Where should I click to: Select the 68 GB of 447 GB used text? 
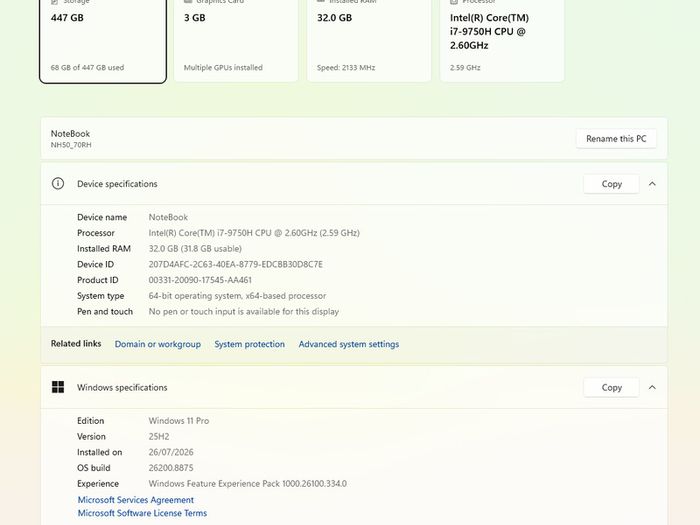pyautogui.click(x=88, y=68)
